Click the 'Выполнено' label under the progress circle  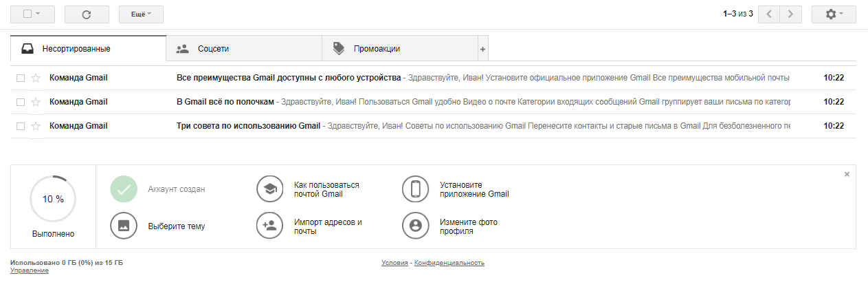[x=53, y=234]
